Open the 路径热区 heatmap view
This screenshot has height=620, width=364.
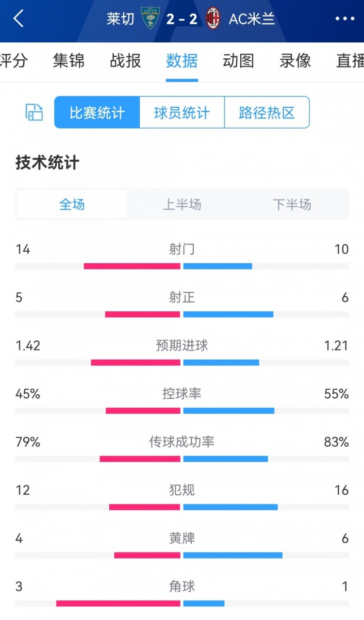[x=266, y=112]
